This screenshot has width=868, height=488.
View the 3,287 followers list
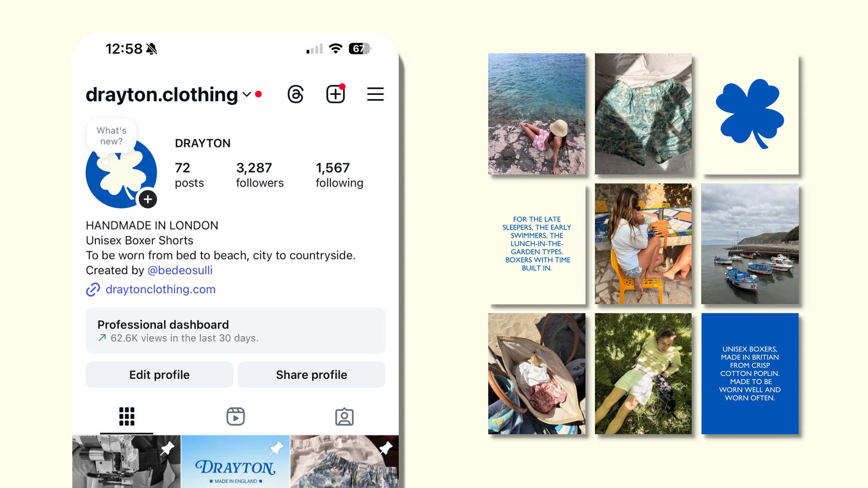[260, 175]
